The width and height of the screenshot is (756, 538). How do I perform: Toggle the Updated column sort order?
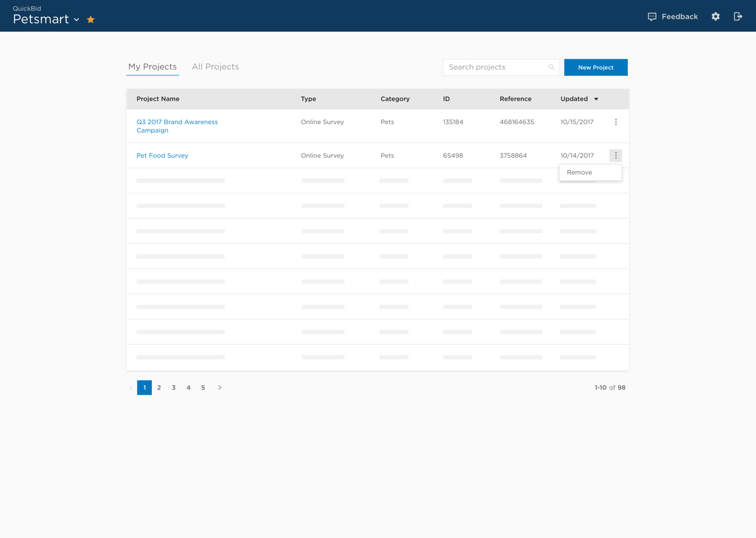[x=575, y=99]
